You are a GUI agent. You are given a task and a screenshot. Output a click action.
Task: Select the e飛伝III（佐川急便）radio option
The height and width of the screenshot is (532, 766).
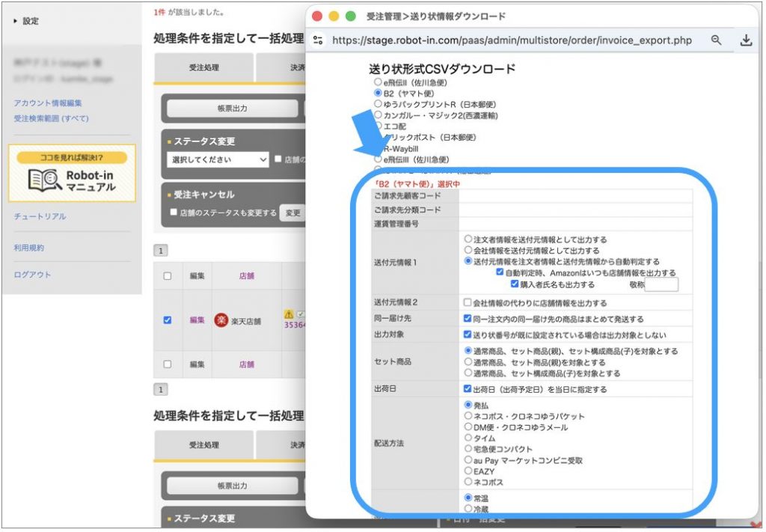378,159
